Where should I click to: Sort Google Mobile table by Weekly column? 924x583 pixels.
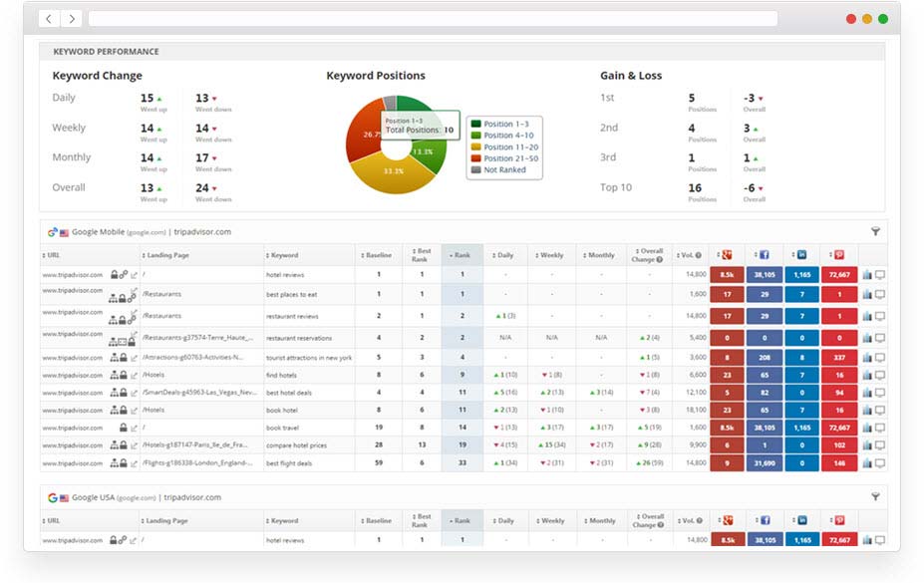point(551,255)
